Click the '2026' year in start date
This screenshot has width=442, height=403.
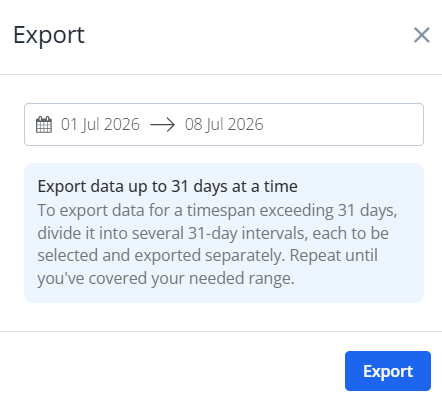(122, 124)
